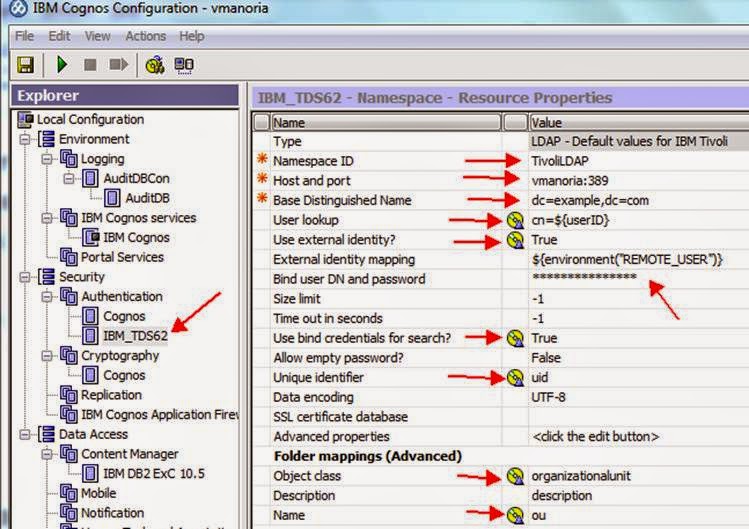Open the File menu
Image resolution: width=749 pixels, height=529 pixels.
click(24, 36)
